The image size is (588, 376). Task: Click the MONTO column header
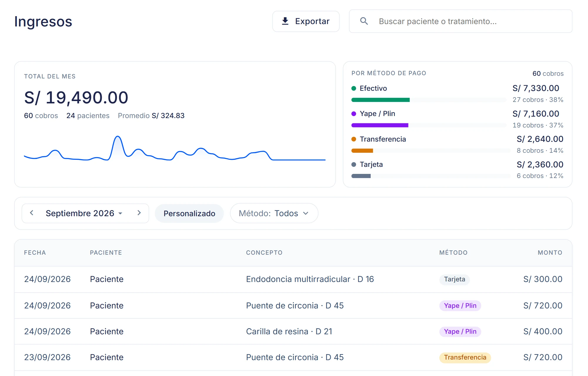[550, 253]
